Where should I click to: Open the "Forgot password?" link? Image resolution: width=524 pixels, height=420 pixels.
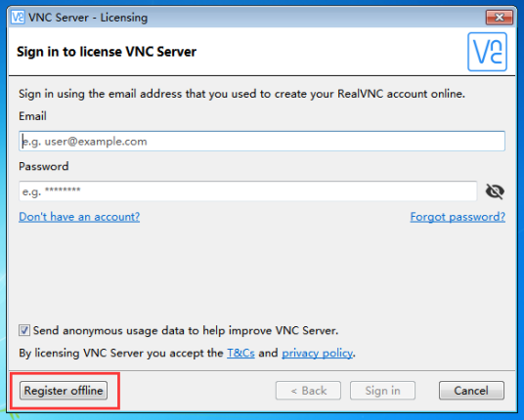[x=458, y=217]
